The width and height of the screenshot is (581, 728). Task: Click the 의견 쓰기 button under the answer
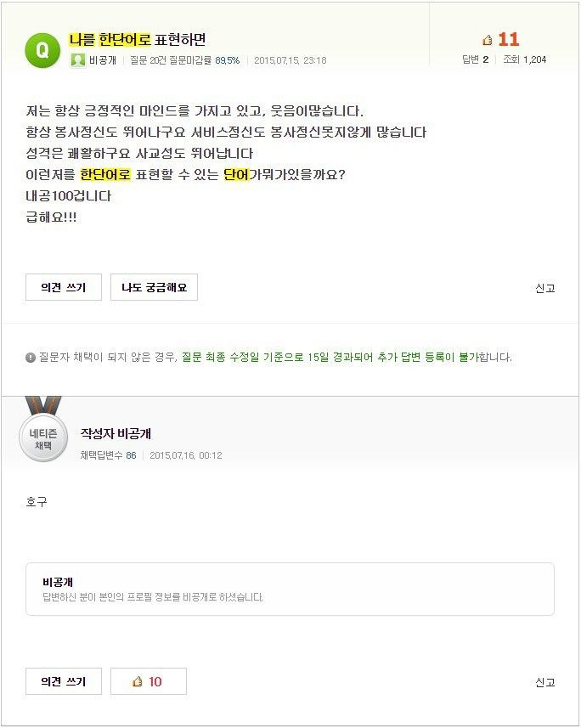64,681
